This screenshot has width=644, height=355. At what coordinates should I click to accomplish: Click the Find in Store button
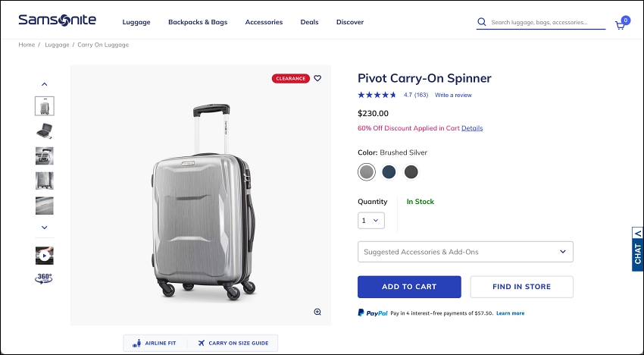click(x=521, y=287)
